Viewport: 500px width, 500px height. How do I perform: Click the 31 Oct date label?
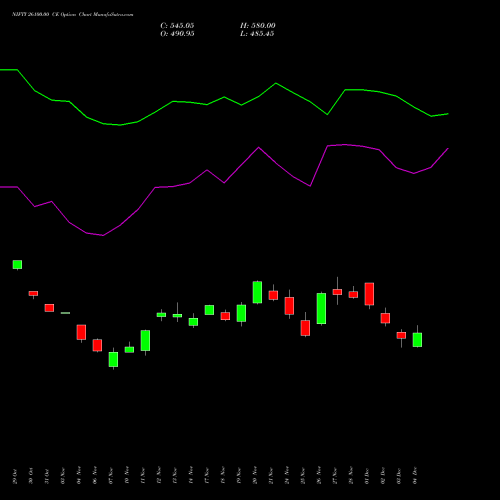(47, 476)
